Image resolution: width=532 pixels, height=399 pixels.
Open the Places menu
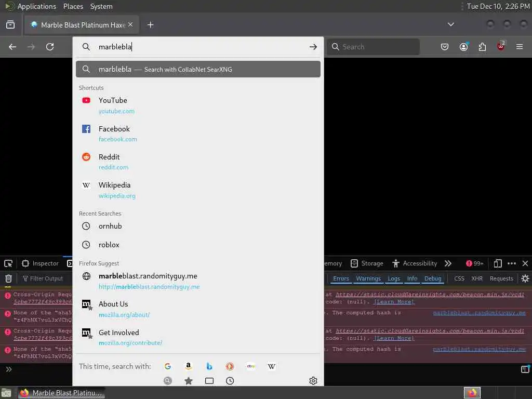(x=73, y=6)
